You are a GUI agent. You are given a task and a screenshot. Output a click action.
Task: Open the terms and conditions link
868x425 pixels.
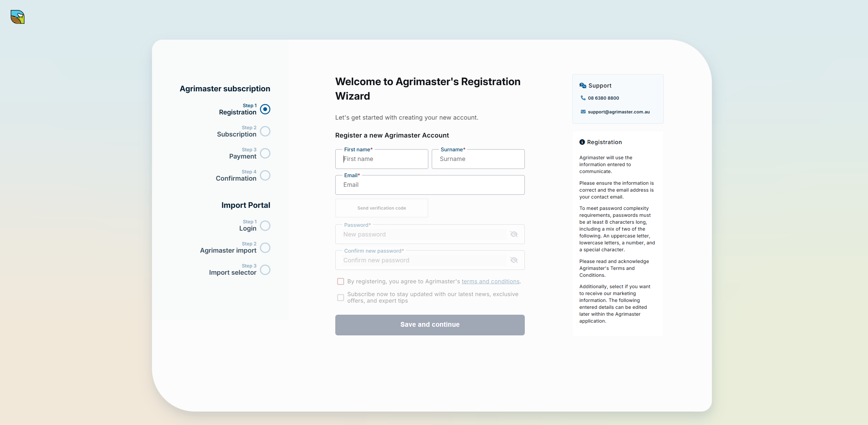click(490, 282)
